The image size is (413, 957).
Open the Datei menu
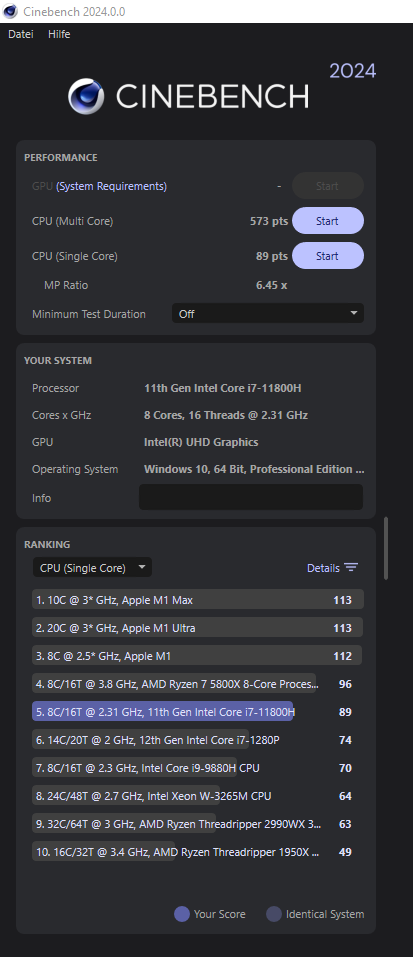point(21,34)
